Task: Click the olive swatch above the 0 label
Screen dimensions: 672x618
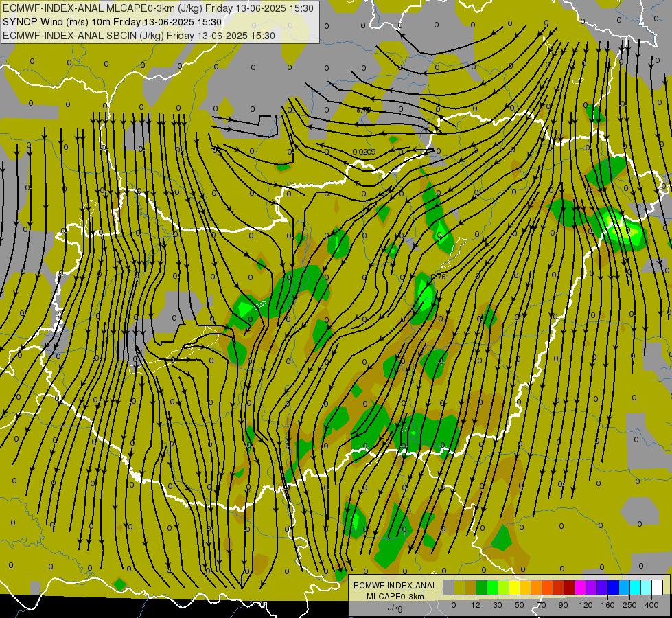Action: [x=460, y=587]
